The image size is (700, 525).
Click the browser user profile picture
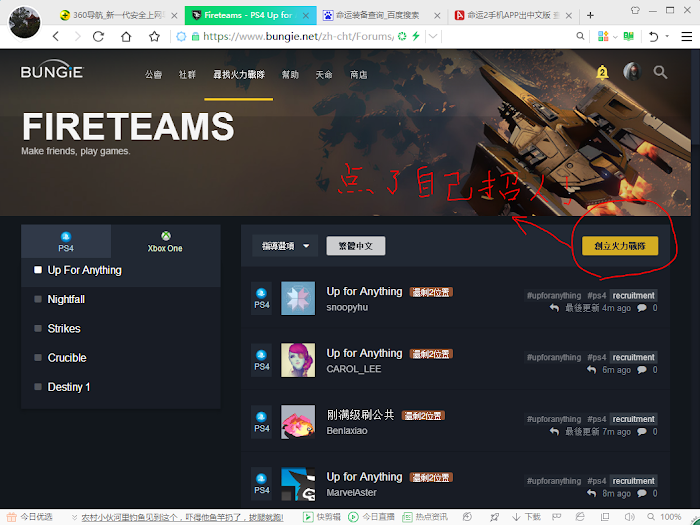25,22
